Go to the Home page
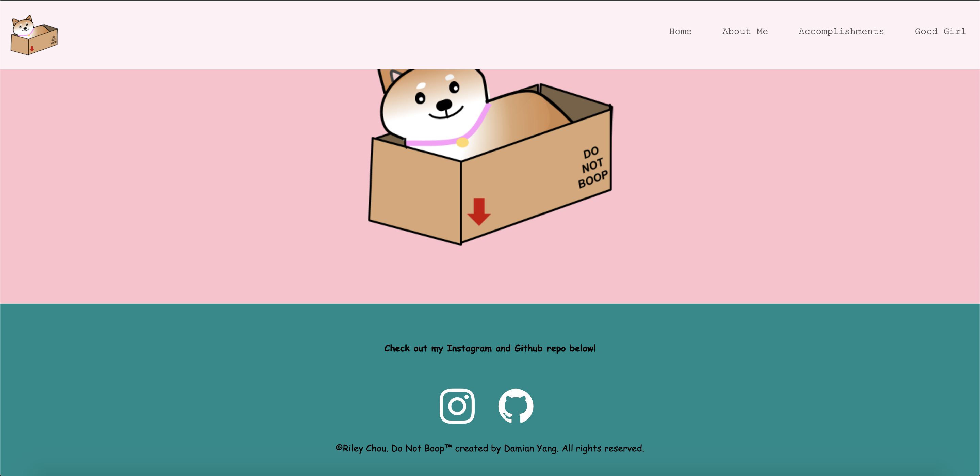This screenshot has height=476, width=980. [x=680, y=32]
